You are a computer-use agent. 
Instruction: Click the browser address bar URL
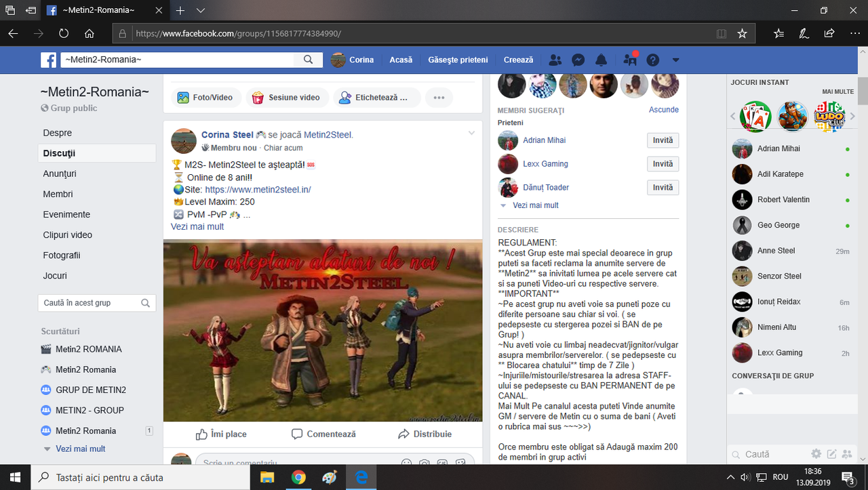pos(238,33)
